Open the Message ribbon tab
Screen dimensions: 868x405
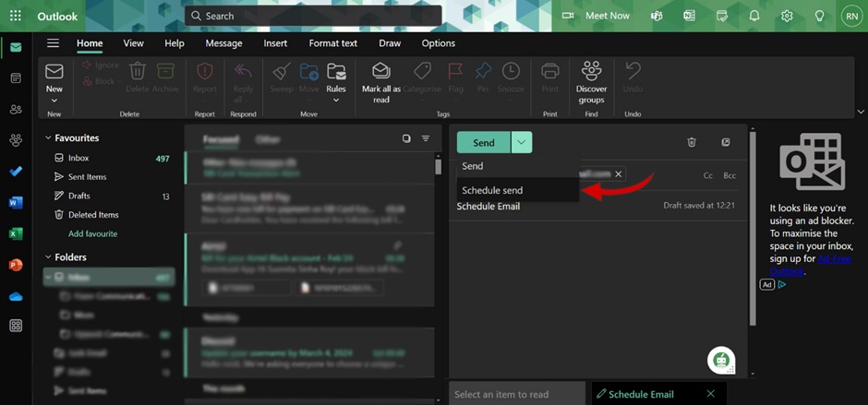click(223, 43)
